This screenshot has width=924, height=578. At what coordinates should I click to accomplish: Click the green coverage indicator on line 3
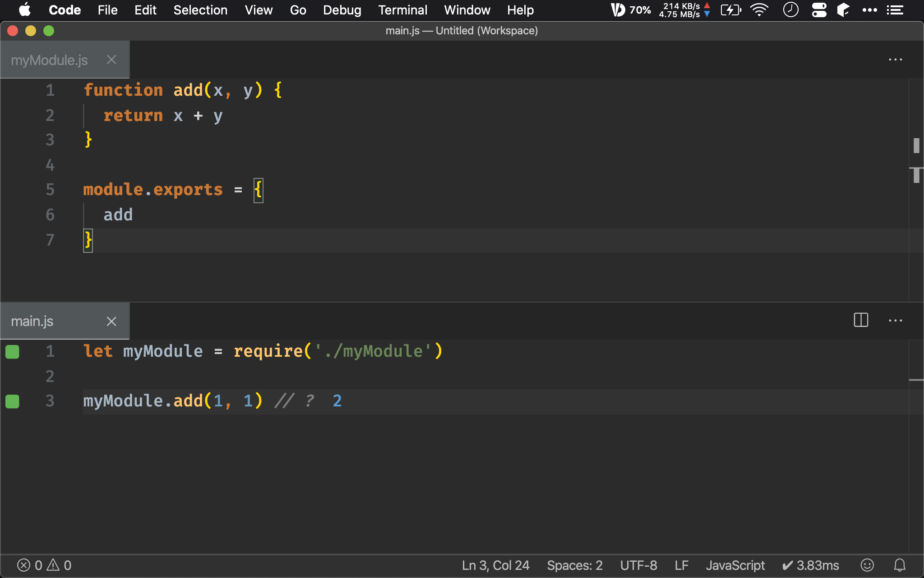pyautogui.click(x=12, y=401)
